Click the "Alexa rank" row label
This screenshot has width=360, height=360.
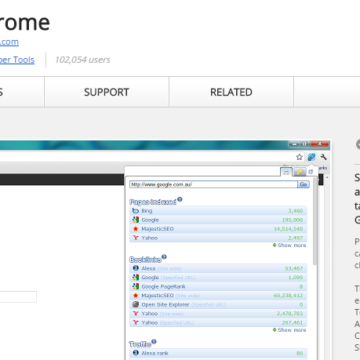[x=155, y=353]
